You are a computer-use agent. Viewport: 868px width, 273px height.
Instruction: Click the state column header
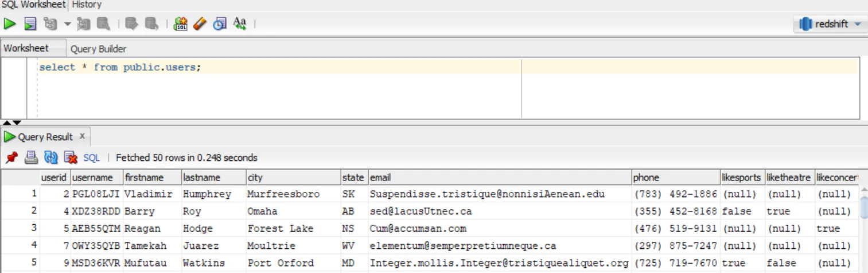tap(354, 178)
